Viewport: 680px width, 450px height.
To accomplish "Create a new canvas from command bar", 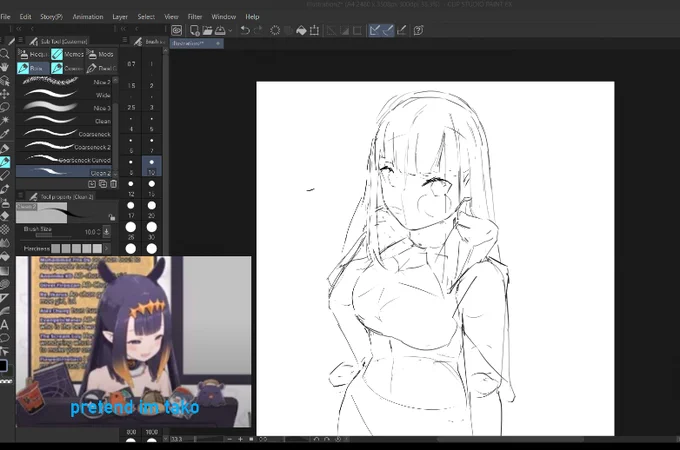I will (194, 30).
